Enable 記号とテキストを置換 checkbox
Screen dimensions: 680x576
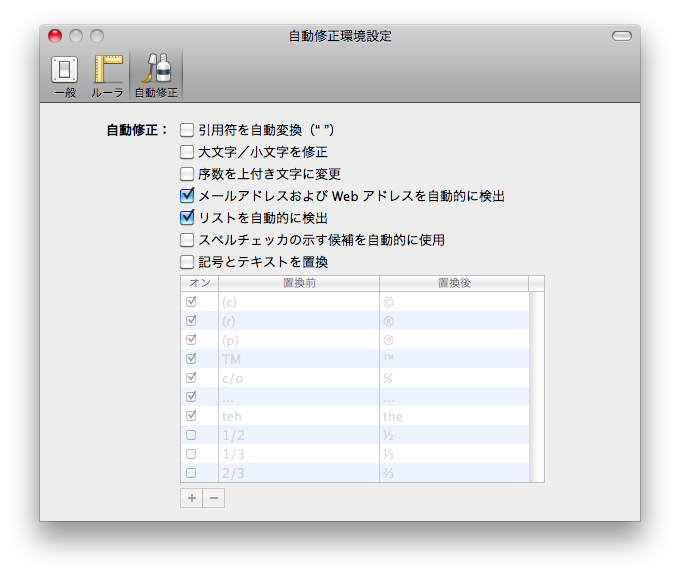click(x=187, y=262)
